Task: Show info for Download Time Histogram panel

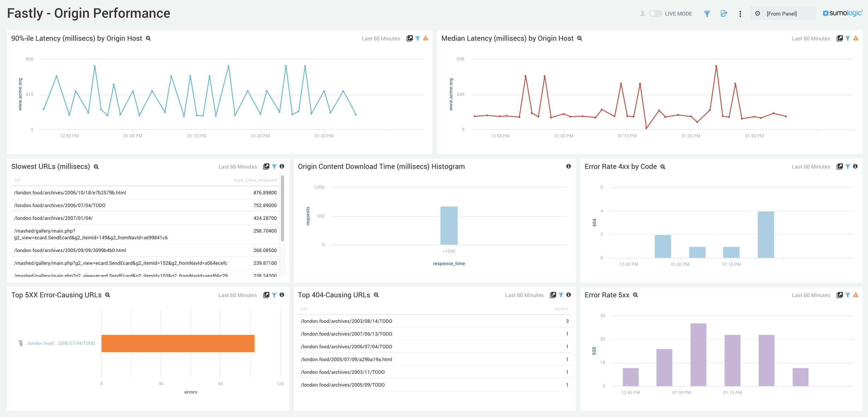Action: [569, 166]
